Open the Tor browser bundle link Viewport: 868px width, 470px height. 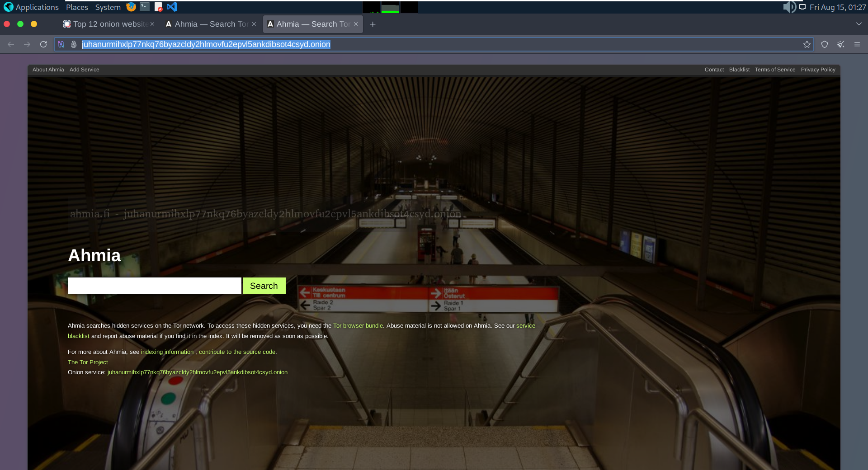click(357, 325)
